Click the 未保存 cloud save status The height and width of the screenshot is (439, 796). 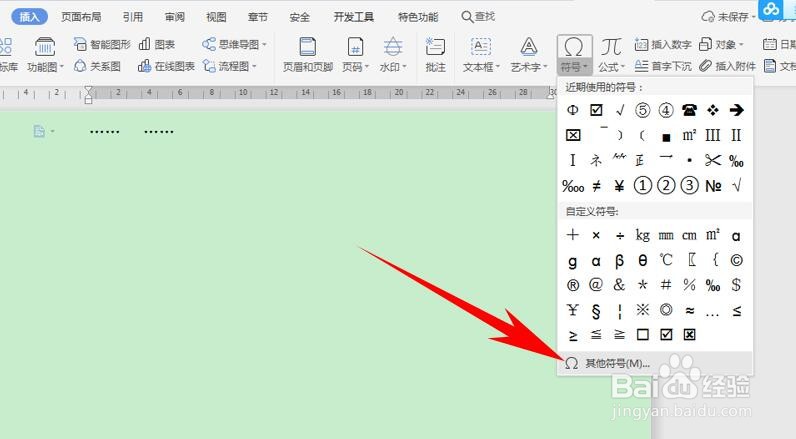pos(728,17)
